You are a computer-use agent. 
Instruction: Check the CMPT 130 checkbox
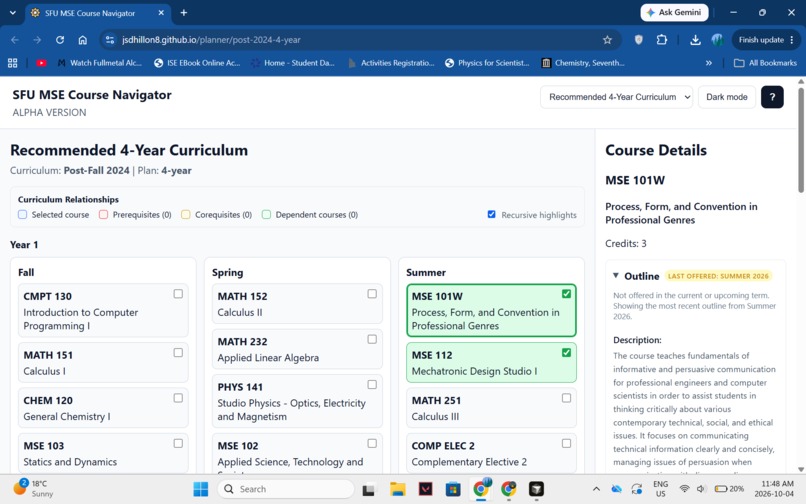click(x=178, y=294)
